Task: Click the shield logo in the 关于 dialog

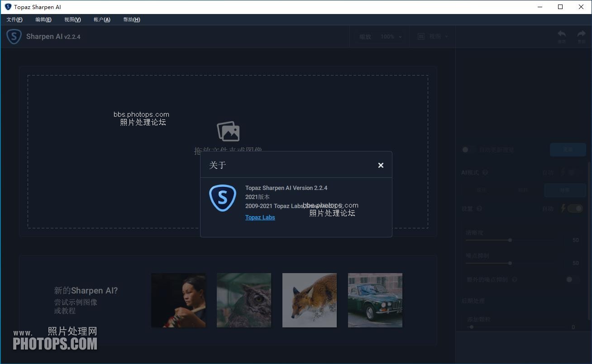Action: point(223,198)
